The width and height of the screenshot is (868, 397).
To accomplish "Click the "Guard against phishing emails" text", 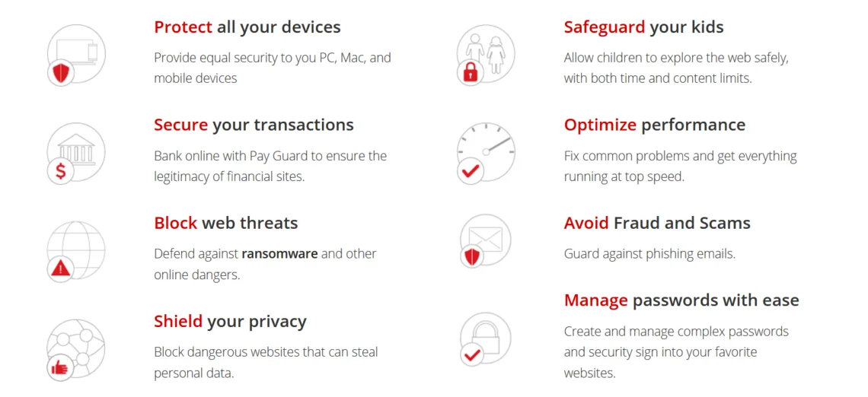I will click(x=649, y=254).
